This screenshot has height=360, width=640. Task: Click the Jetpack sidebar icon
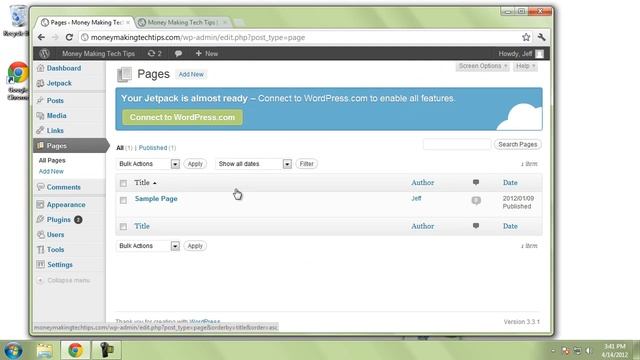coord(40,83)
